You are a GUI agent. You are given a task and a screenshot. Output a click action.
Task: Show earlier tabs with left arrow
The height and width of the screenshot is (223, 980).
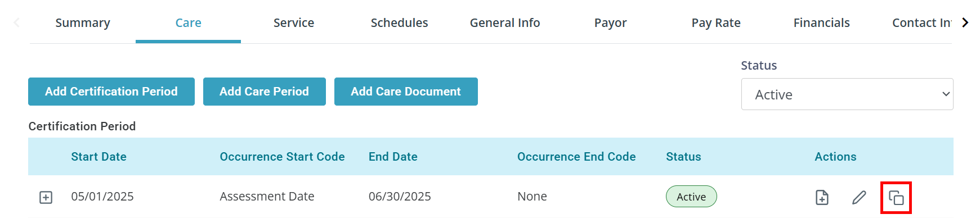click(x=16, y=22)
